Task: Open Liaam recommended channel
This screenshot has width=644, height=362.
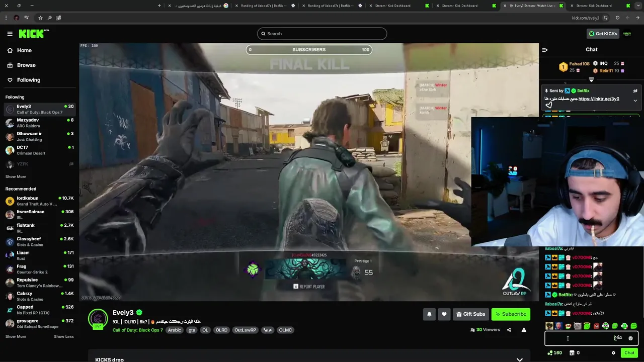Action: coord(39,255)
